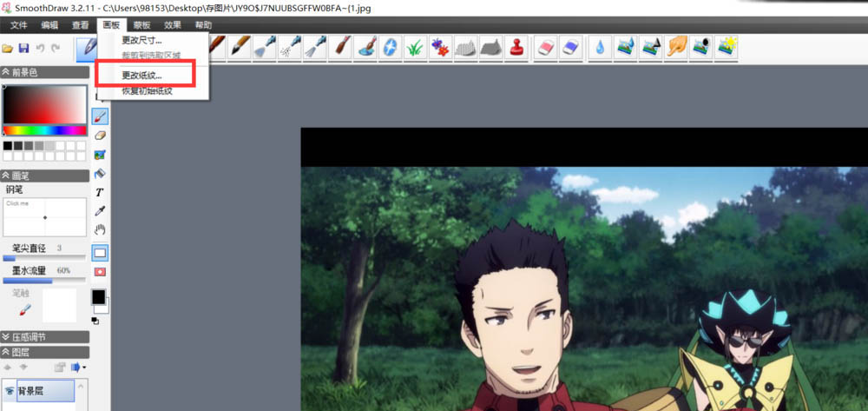This screenshot has width=868, height=411.
Task: Select the paintbrush in the side tool strip
Action: (x=100, y=116)
